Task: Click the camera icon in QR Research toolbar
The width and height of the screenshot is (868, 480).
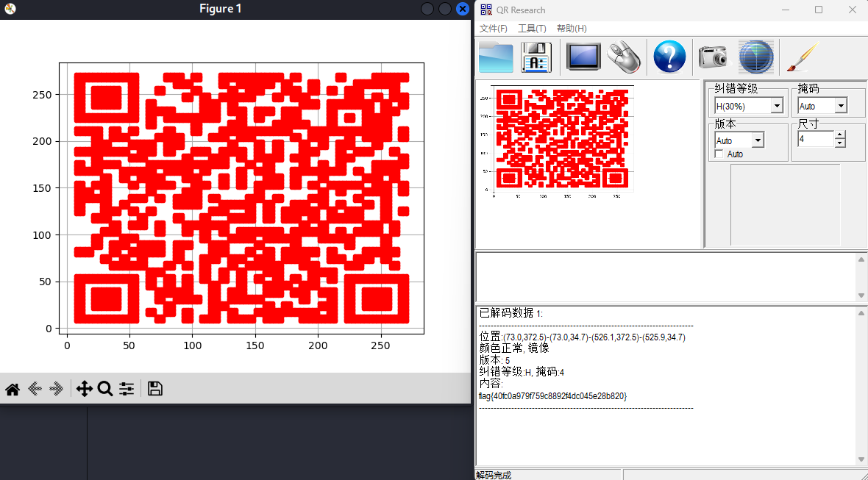Action: point(714,57)
